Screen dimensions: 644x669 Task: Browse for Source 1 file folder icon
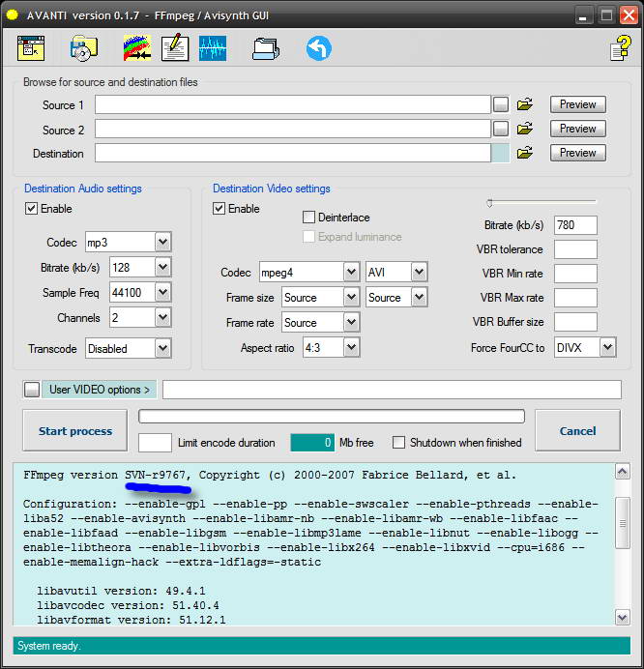point(525,104)
